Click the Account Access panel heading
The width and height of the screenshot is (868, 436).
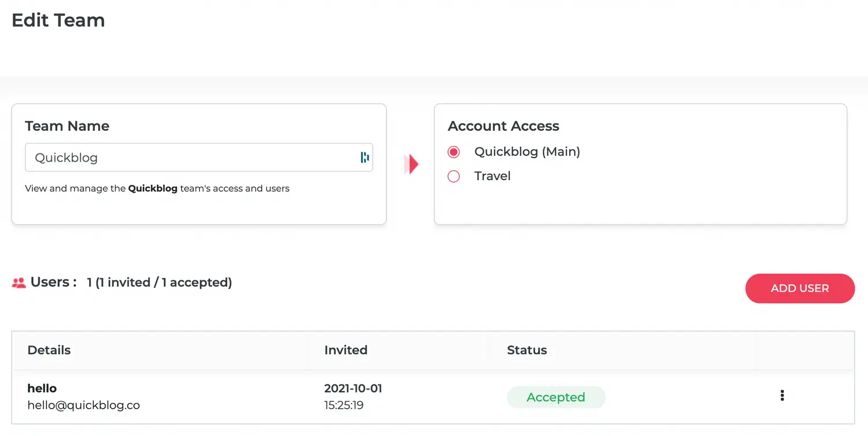tap(503, 126)
